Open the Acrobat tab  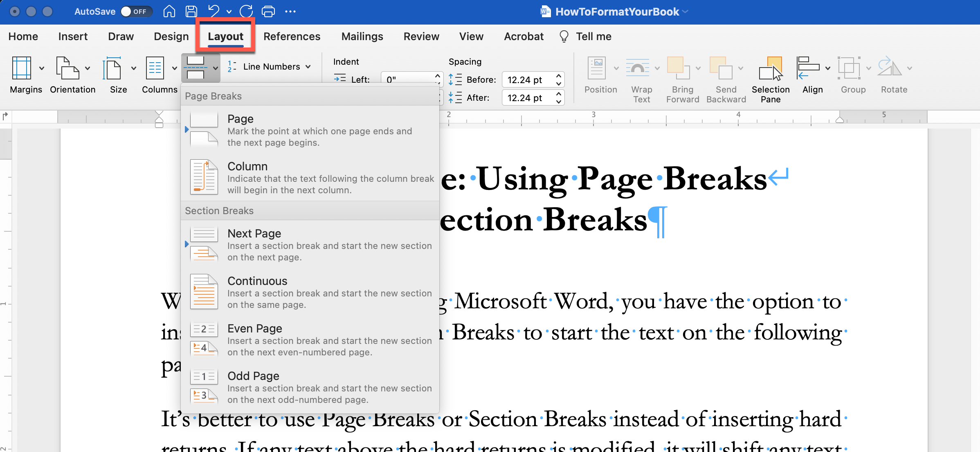(x=524, y=36)
